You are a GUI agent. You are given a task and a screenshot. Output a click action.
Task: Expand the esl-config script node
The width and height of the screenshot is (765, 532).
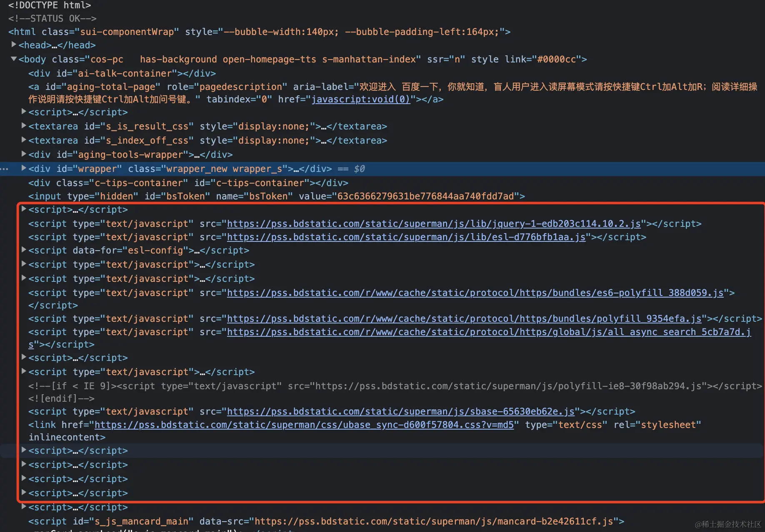click(x=24, y=250)
